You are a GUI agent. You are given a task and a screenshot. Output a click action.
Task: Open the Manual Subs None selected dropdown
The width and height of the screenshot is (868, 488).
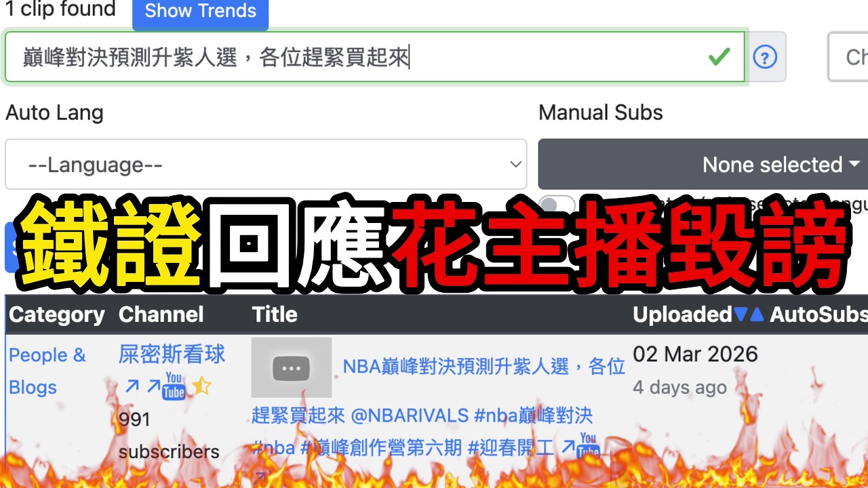click(703, 164)
